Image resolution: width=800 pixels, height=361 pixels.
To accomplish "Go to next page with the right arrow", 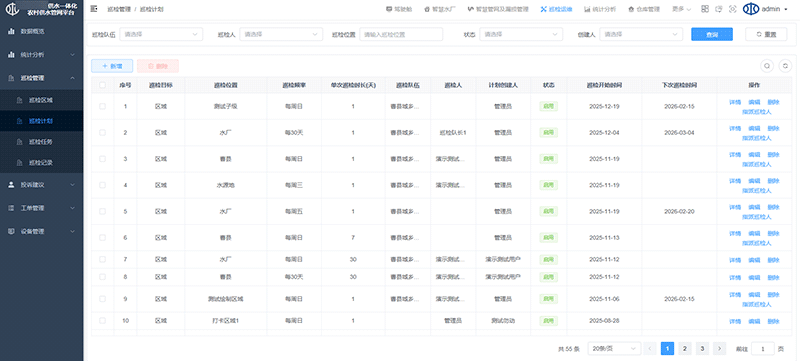I will [719, 349].
